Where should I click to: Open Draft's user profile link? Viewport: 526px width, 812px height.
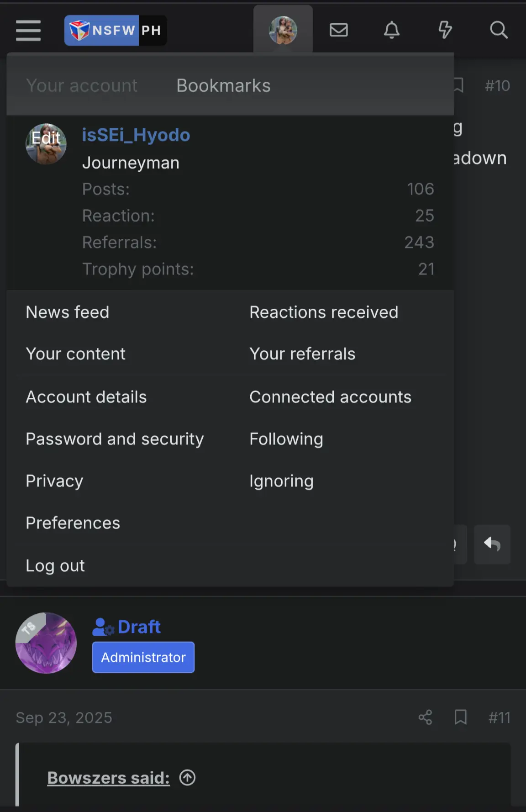(139, 627)
